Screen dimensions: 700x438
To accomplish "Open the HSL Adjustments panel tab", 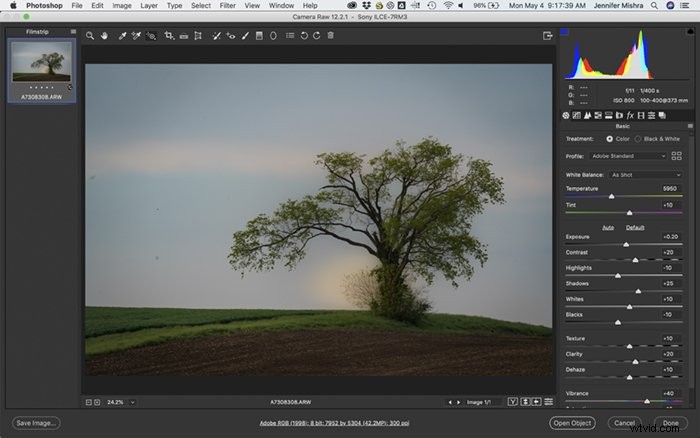I will click(x=598, y=116).
